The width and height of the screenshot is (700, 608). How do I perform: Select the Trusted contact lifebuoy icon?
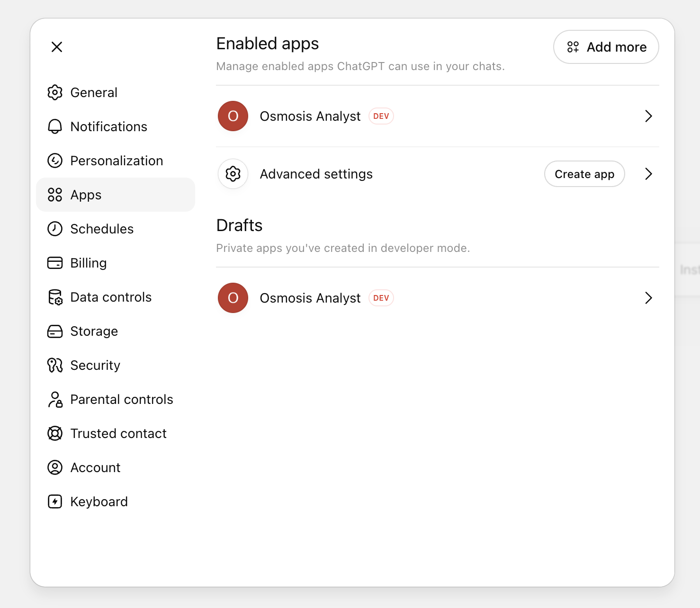pyautogui.click(x=55, y=433)
